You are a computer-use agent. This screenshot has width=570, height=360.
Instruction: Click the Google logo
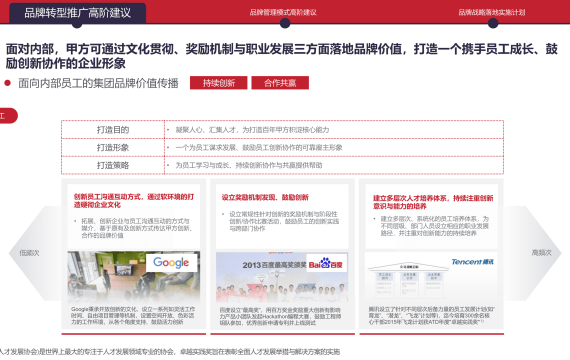click(x=171, y=263)
